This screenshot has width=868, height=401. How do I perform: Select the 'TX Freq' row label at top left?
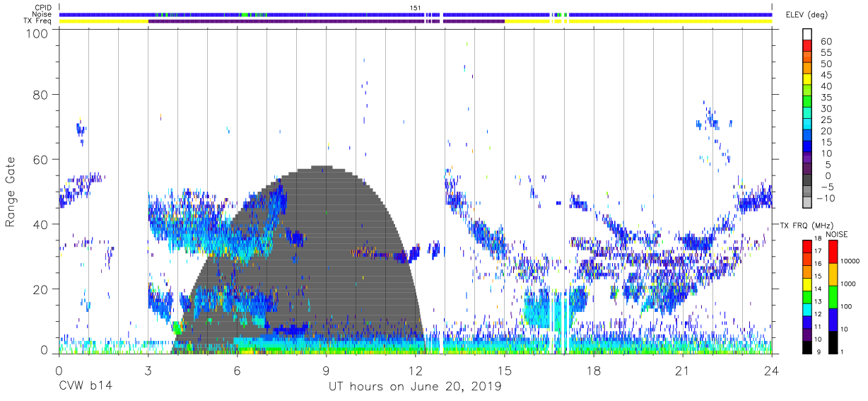point(38,21)
